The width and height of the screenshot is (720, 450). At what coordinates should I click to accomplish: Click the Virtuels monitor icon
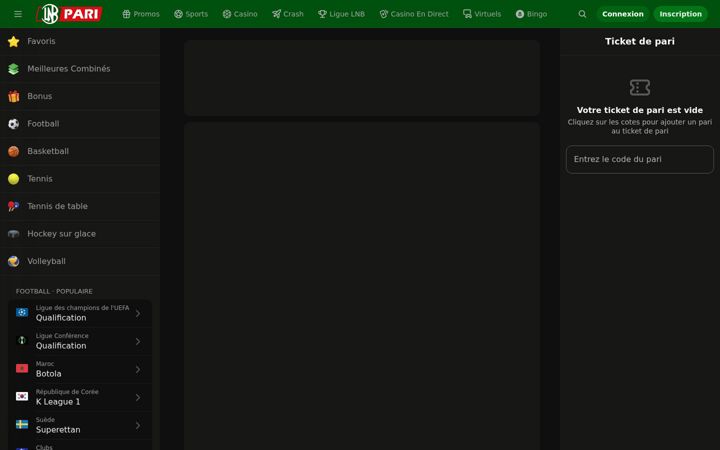point(467,14)
